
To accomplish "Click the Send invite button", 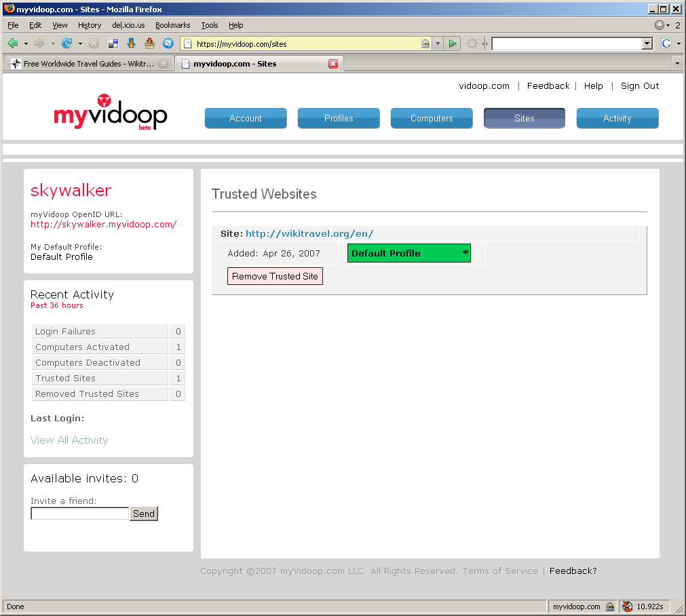I will 143,513.
